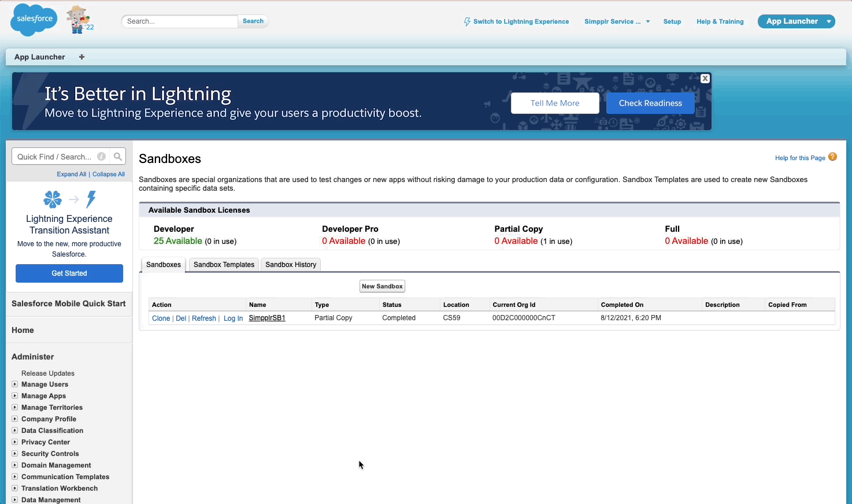
Task: Close the Lightning promo banner
Action: 705,79
